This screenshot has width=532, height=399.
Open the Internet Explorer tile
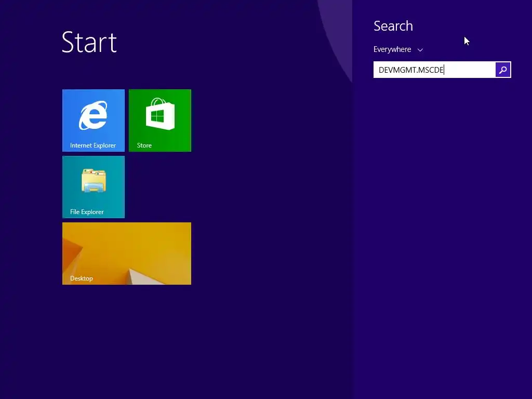pyautogui.click(x=94, y=121)
